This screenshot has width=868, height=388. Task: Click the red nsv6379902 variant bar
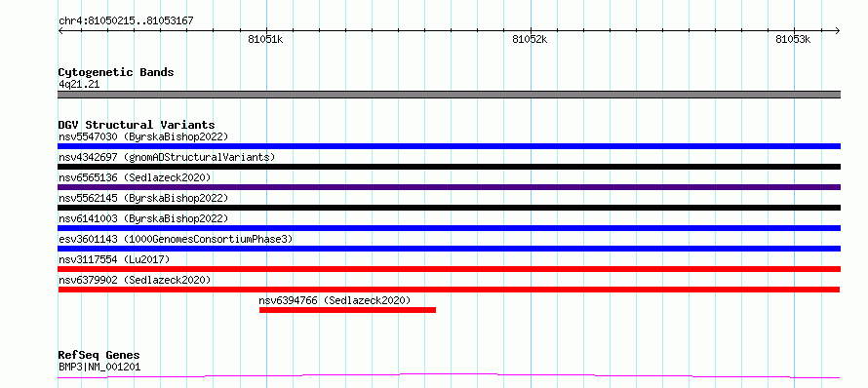449,290
